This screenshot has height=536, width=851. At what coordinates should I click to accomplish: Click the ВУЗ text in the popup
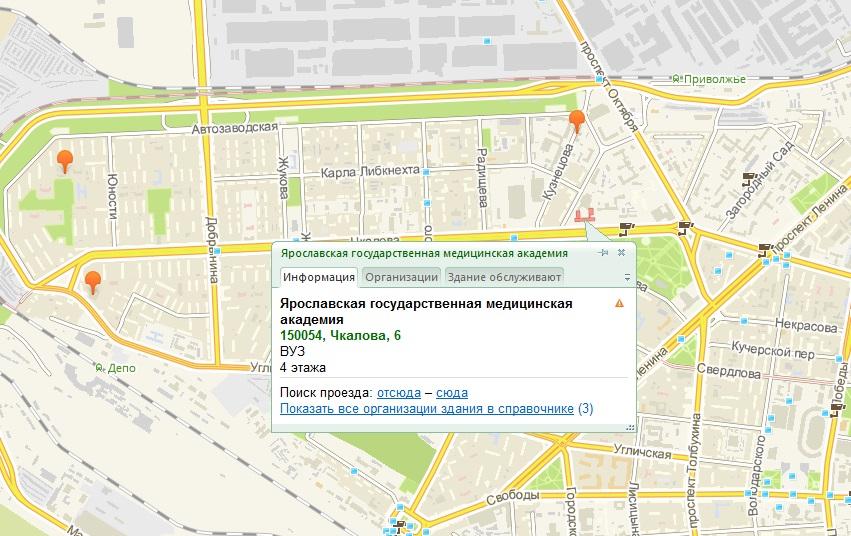click(293, 352)
